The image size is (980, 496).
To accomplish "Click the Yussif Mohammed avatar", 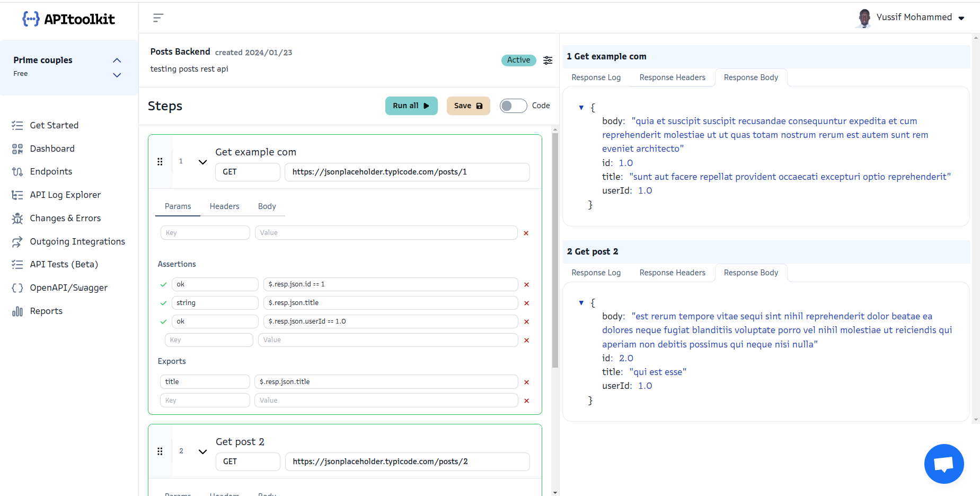I will (x=864, y=18).
